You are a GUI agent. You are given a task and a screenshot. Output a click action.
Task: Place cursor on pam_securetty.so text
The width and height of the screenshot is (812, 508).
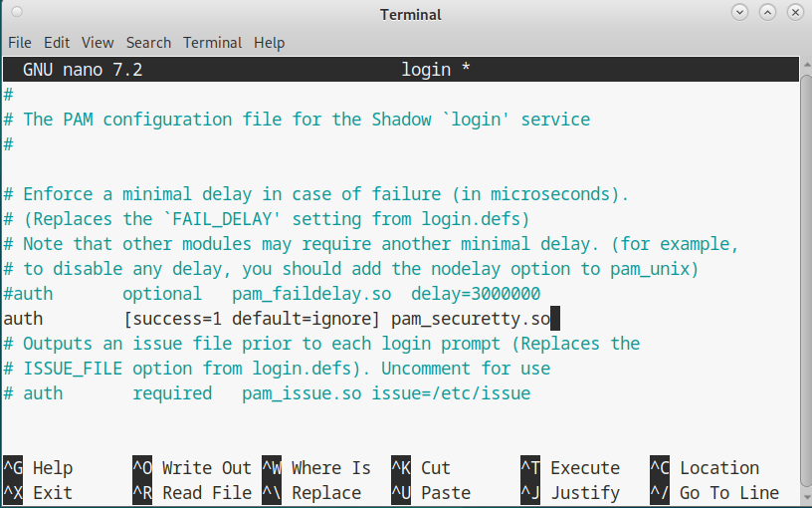click(470, 319)
